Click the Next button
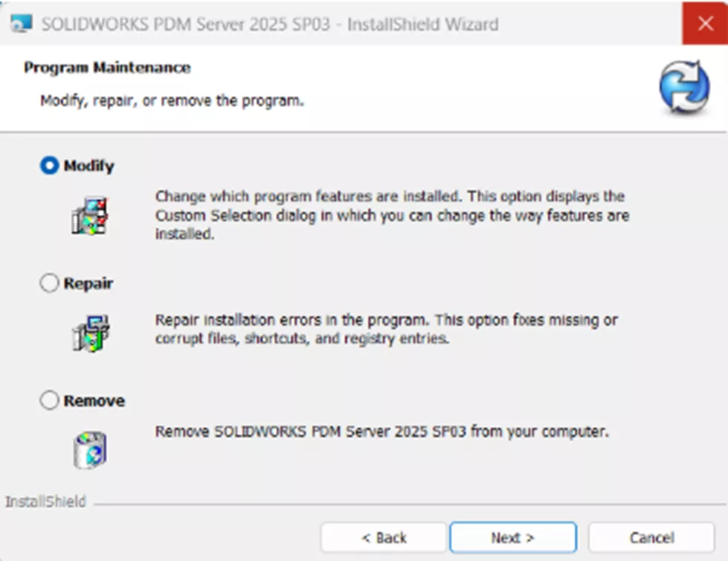 pyautogui.click(x=512, y=537)
